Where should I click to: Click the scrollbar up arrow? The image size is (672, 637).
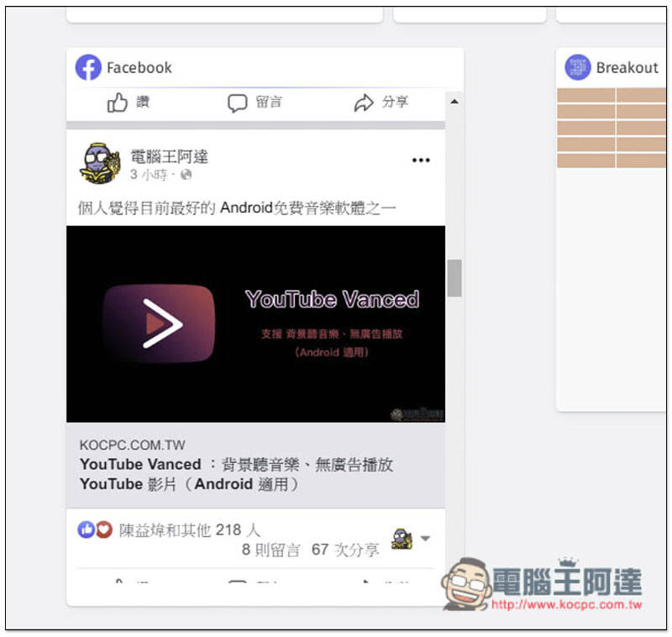[454, 102]
